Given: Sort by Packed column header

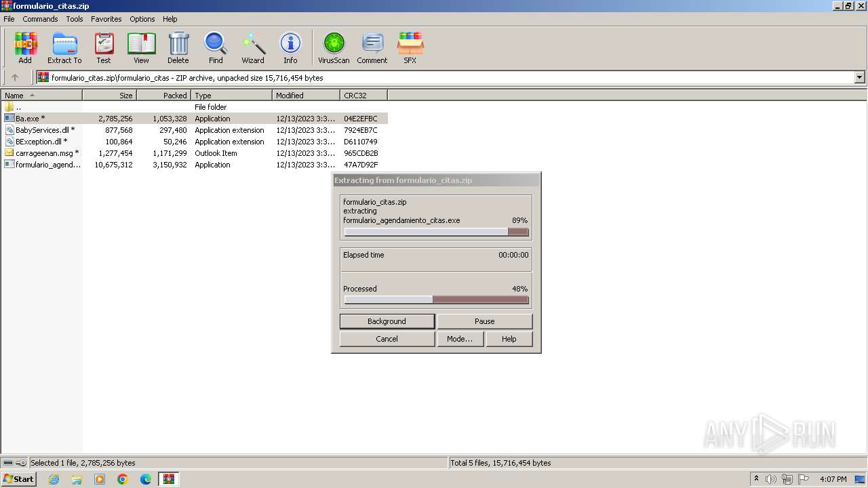Looking at the screenshot, I should click(164, 96).
